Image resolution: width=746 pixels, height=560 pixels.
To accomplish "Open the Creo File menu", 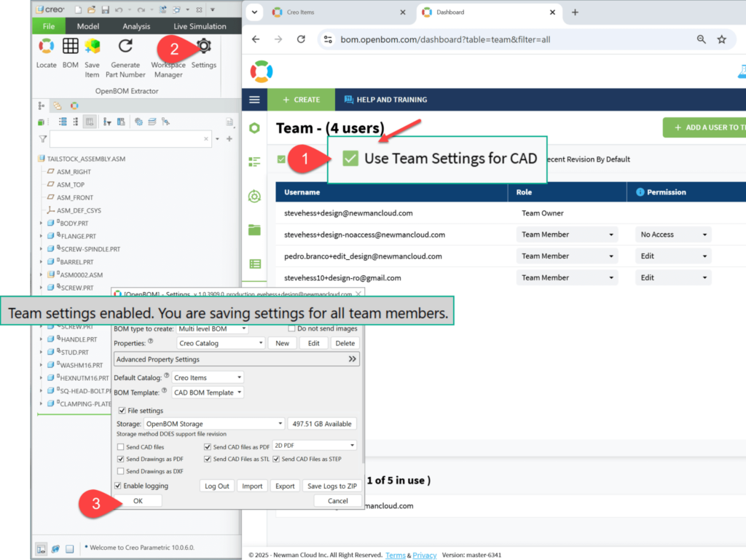I will [49, 26].
